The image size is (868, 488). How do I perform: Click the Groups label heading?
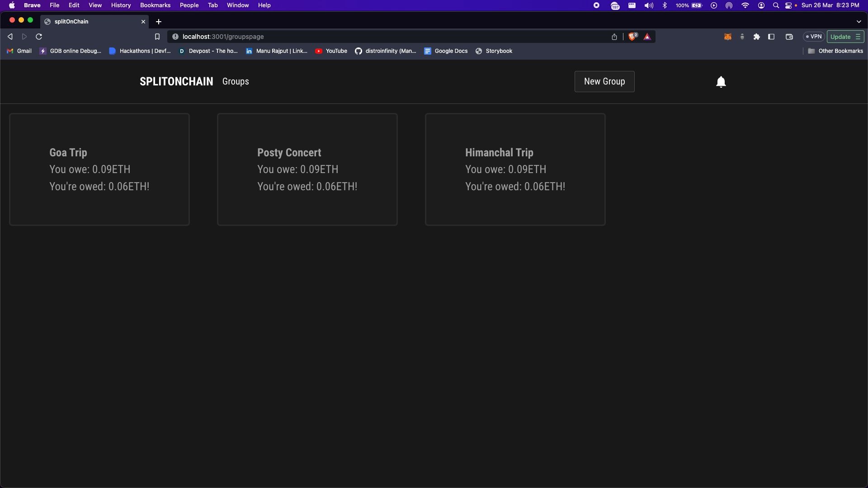[236, 82]
